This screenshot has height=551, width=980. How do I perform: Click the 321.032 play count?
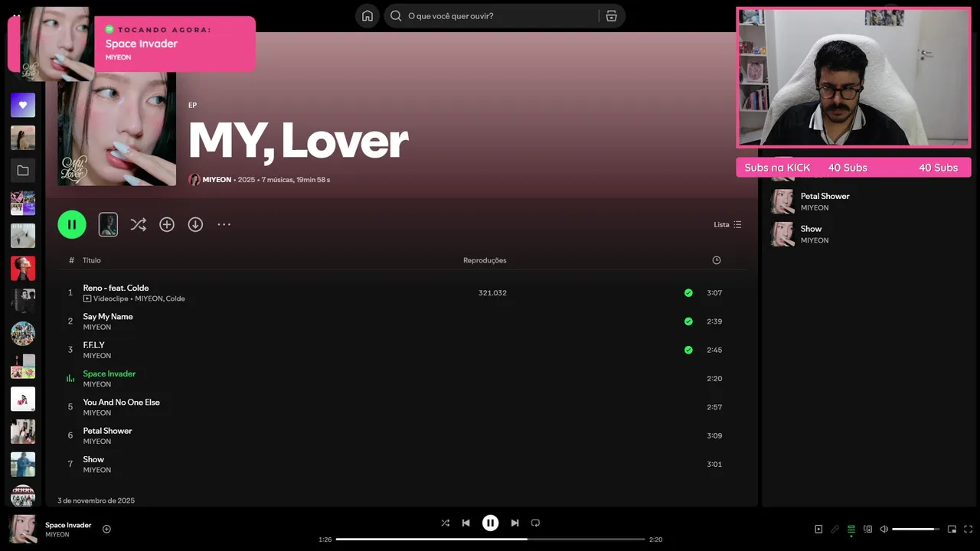tap(492, 293)
